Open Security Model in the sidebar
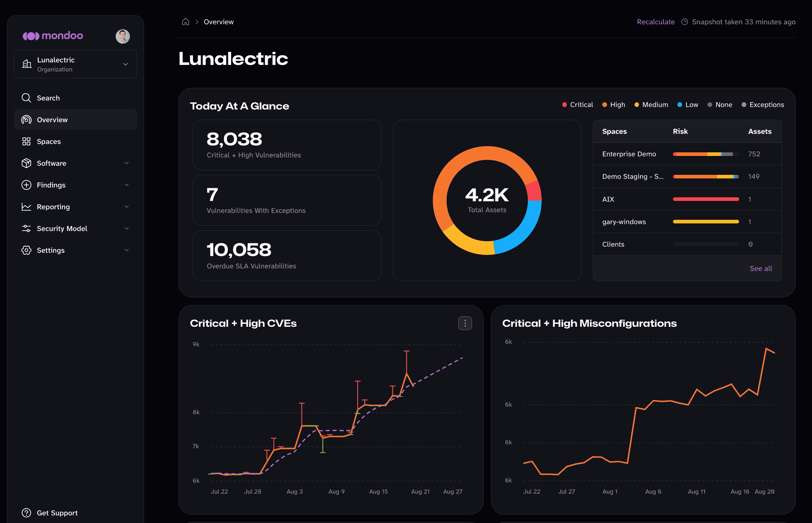The image size is (812, 523). click(x=75, y=228)
